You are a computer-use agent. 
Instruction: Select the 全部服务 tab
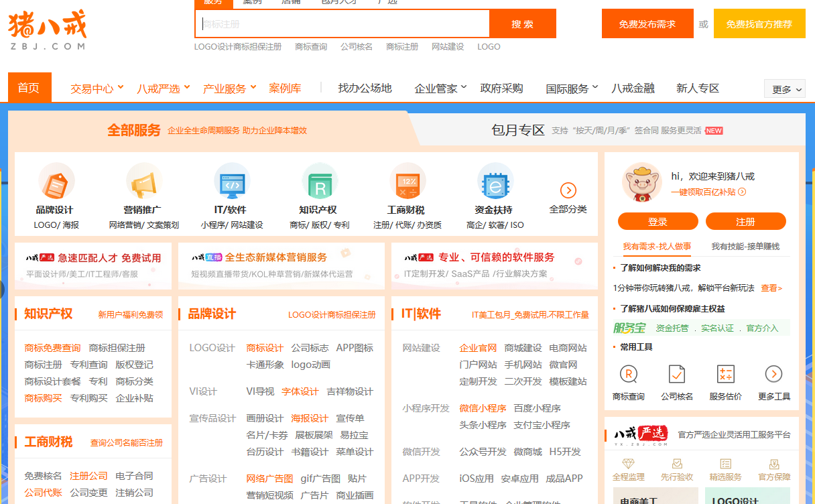click(x=134, y=131)
